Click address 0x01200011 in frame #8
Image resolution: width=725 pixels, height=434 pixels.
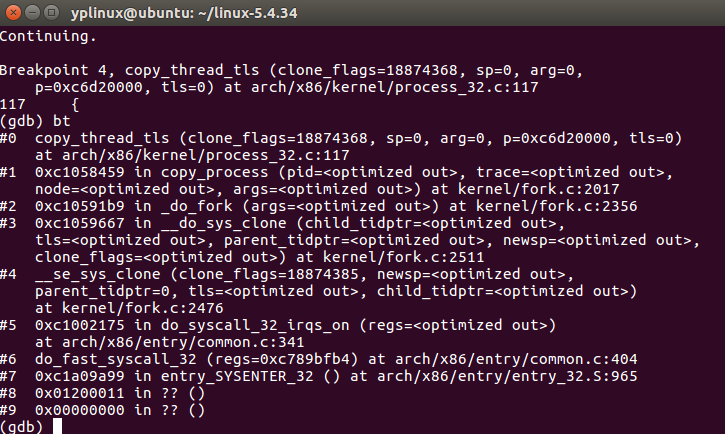[x=80, y=393]
